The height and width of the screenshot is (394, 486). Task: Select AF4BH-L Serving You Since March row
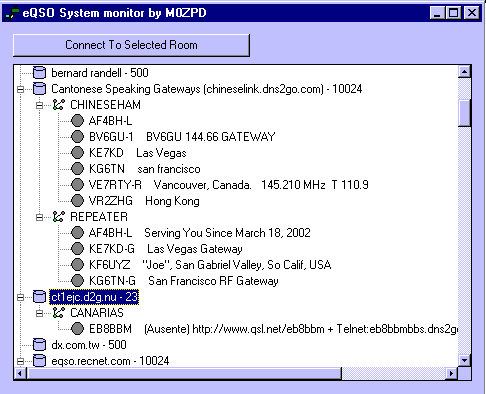(x=200, y=233)
